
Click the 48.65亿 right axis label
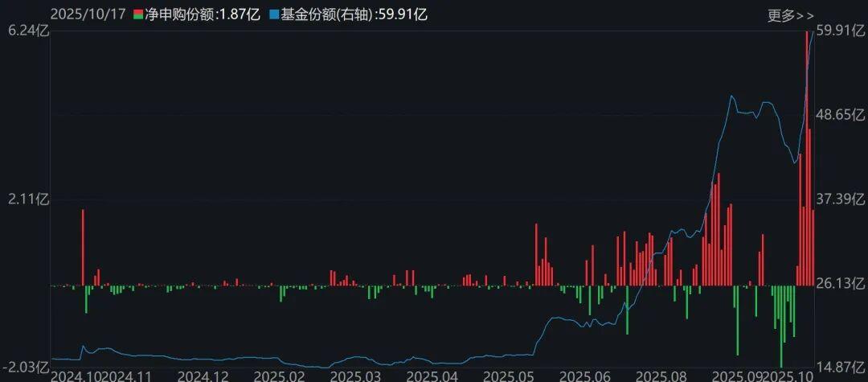coord(841,115)
